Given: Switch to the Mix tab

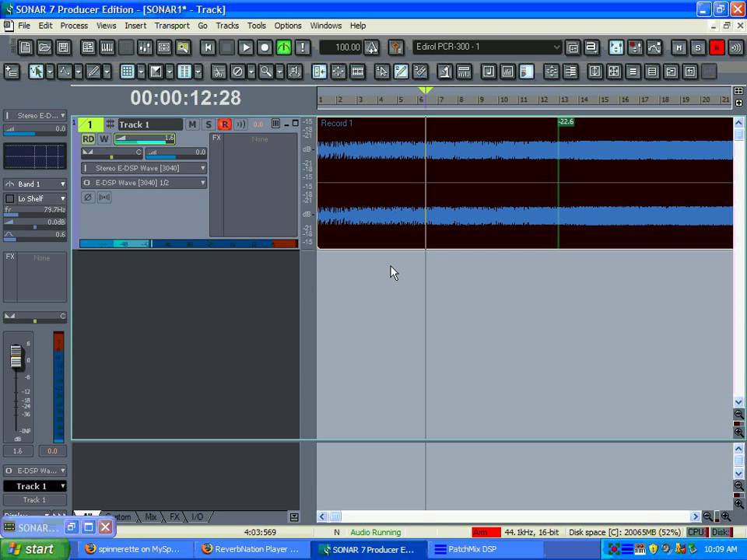Looking at the screenshot, I should [x=150, y=516].
